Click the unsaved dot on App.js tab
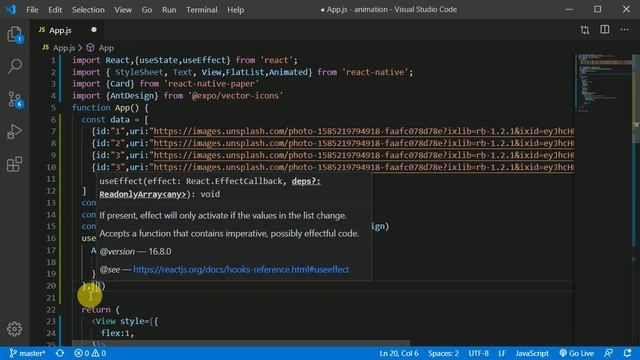Screen dimensions: 640x360 click(94, 30)
